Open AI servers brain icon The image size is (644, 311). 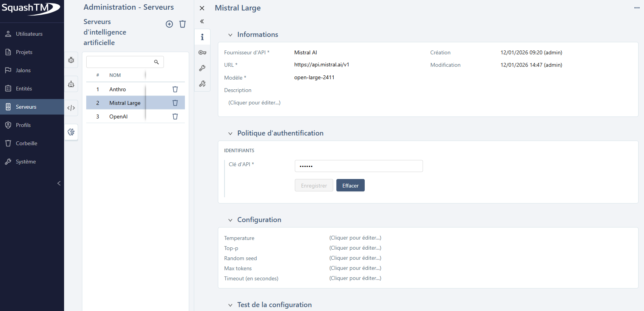click(71, 132)
